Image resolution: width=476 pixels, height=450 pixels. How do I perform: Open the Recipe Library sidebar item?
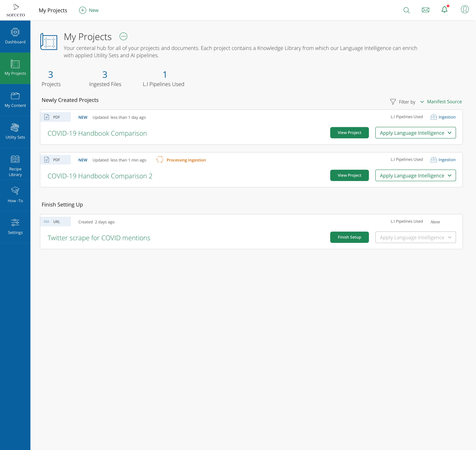15,165
